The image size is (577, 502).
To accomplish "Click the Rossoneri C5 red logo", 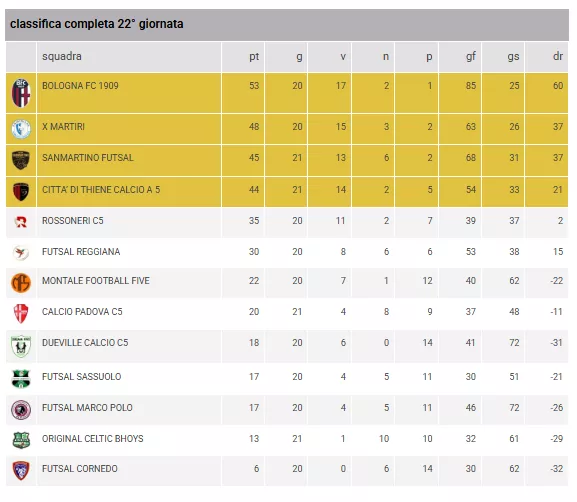I will [x=21, y=222].
